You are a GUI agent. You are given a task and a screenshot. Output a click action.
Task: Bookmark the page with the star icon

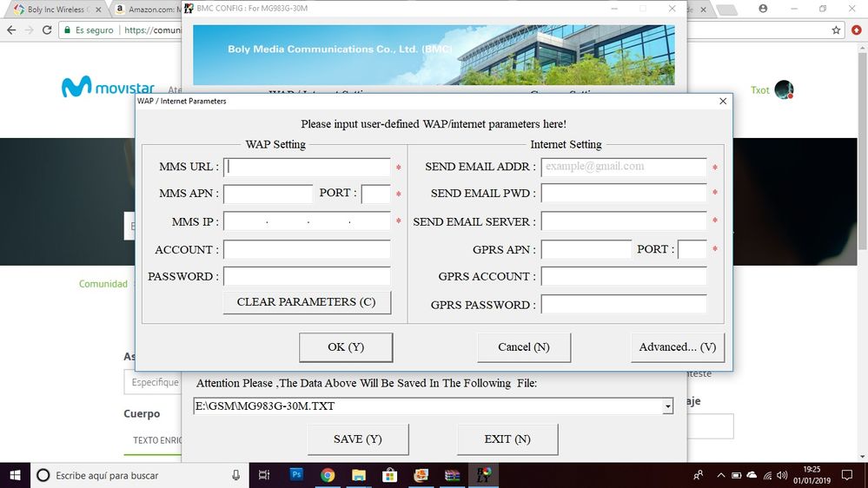pos(836,30)
